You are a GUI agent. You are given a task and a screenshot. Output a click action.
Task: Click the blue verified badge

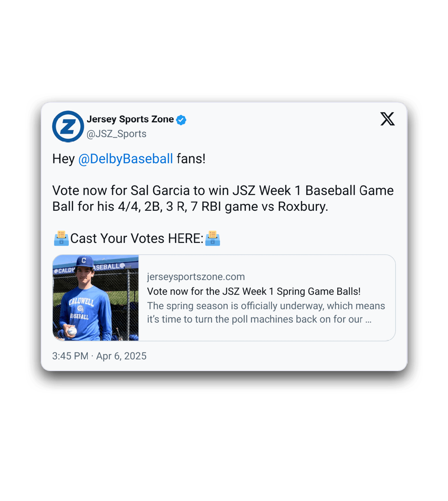(x=181, y=120)
